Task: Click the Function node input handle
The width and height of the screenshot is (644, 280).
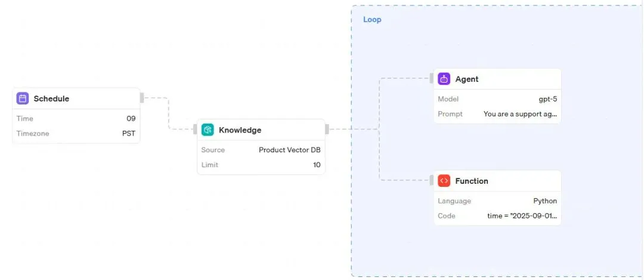Action: click(432, 180)
